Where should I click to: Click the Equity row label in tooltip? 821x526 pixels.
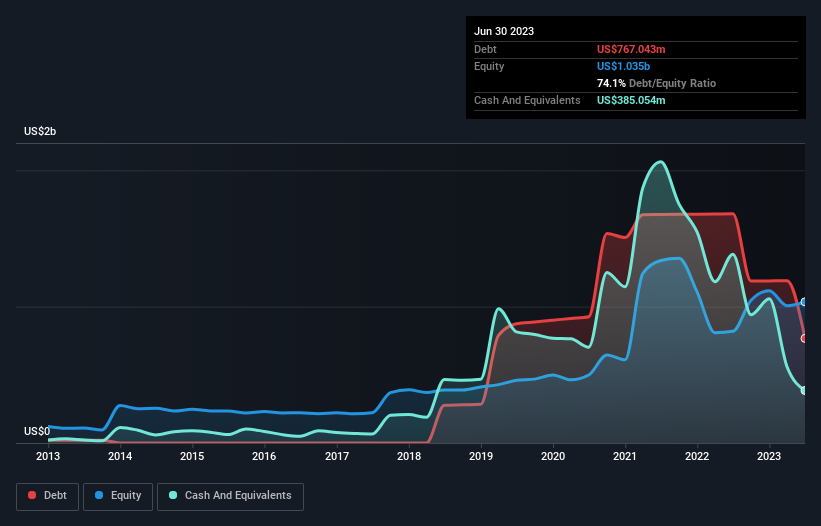pos(489,66)
